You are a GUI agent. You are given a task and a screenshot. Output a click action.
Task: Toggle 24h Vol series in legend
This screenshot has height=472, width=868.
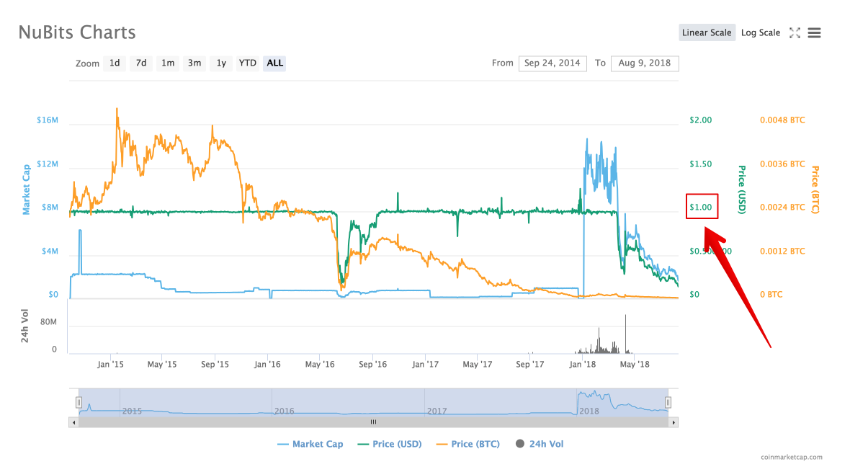click(540, 444)
